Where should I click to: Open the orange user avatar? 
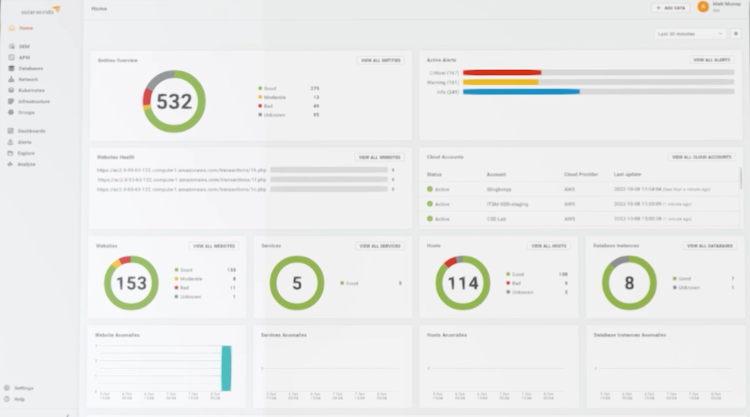(x=703, y=7)
